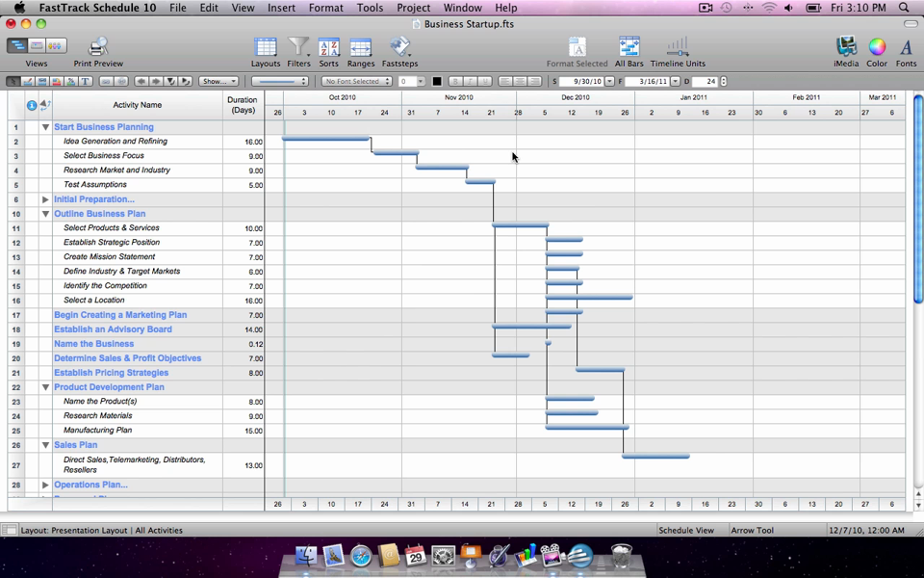924x578 pixels.
Task: Select the Establish an Advisory Board activity
Action: tap(114, 329)
